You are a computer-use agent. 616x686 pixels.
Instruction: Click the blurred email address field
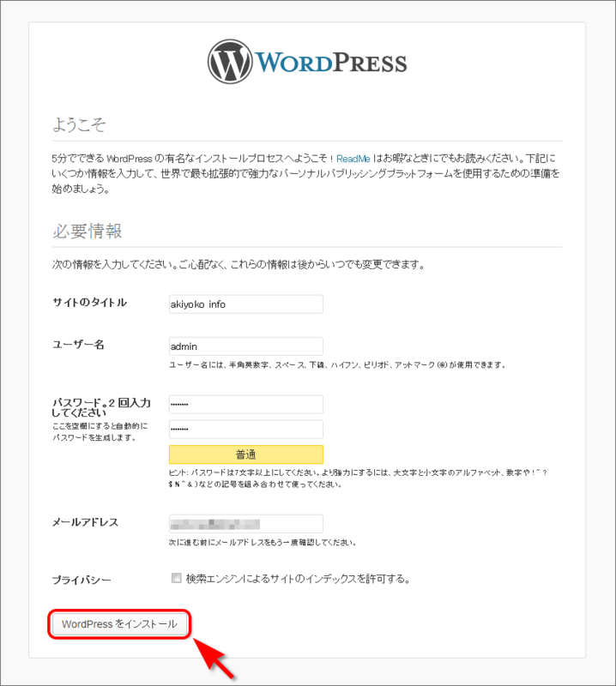(x=246, y=524)
